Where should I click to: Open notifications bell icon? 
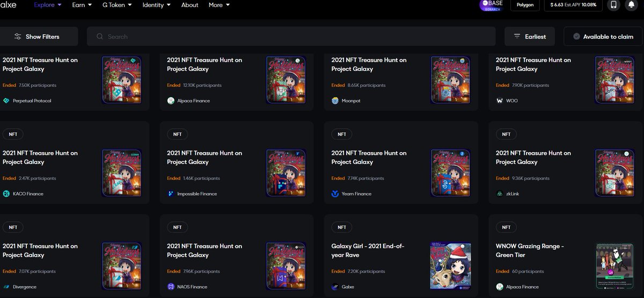point(632,5)
